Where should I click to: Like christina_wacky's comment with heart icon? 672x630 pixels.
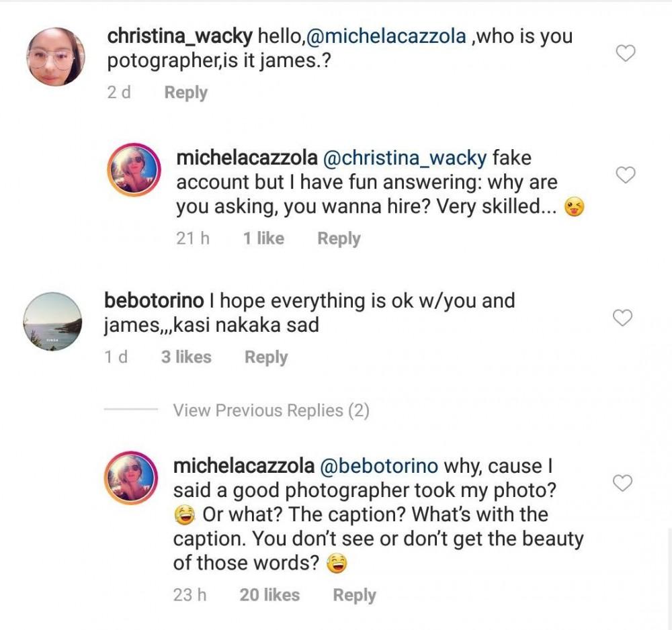(x=626, y=53)
